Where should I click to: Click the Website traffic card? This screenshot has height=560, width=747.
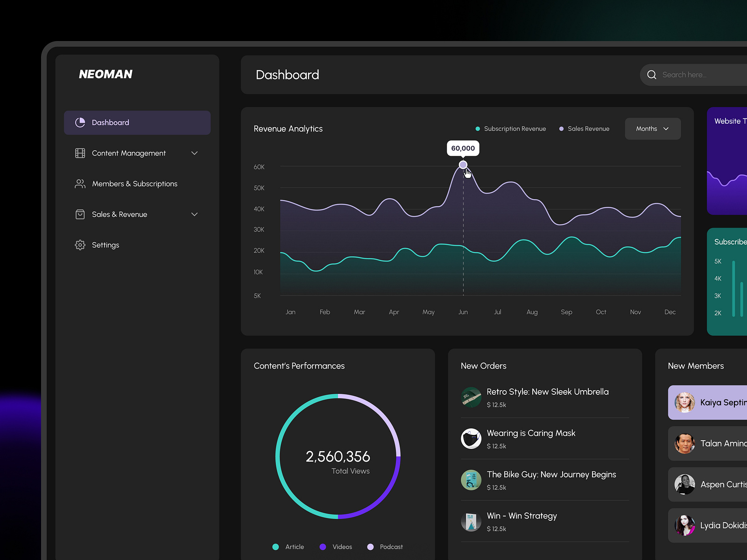727,161
